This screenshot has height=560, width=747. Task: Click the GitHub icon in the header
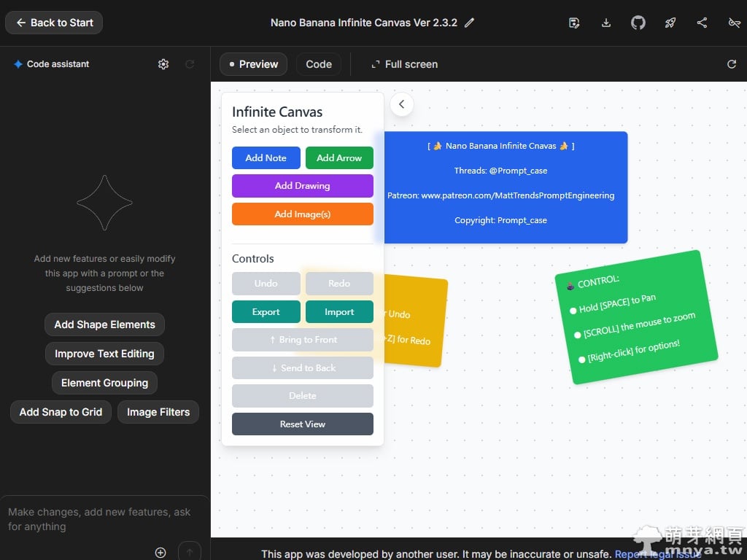(638, 23)
